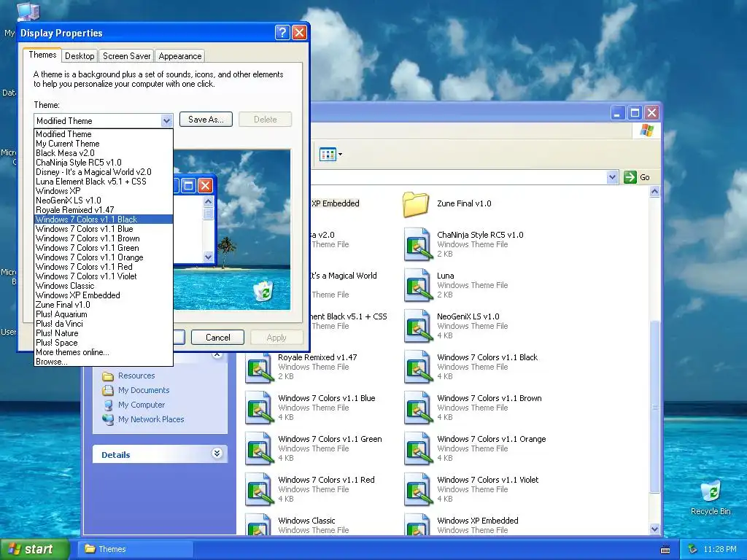Collapse the Other Places panel chevron
This screenshot has height=560, width=747.
[217, 354]
